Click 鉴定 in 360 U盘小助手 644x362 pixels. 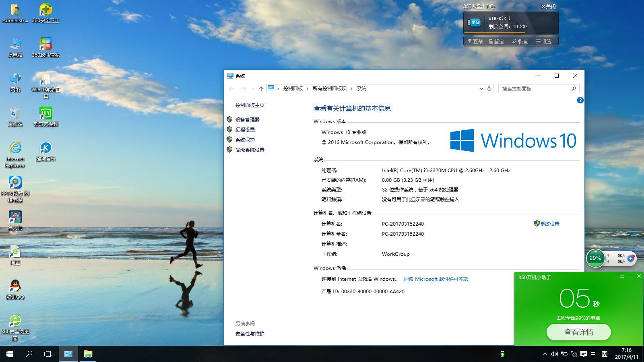pyautogui.click(x=496, y=41)
